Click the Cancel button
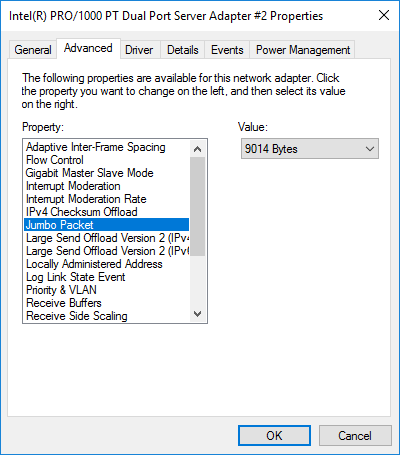The width and height of the screenshot is (400, 455). pos(355,435)
